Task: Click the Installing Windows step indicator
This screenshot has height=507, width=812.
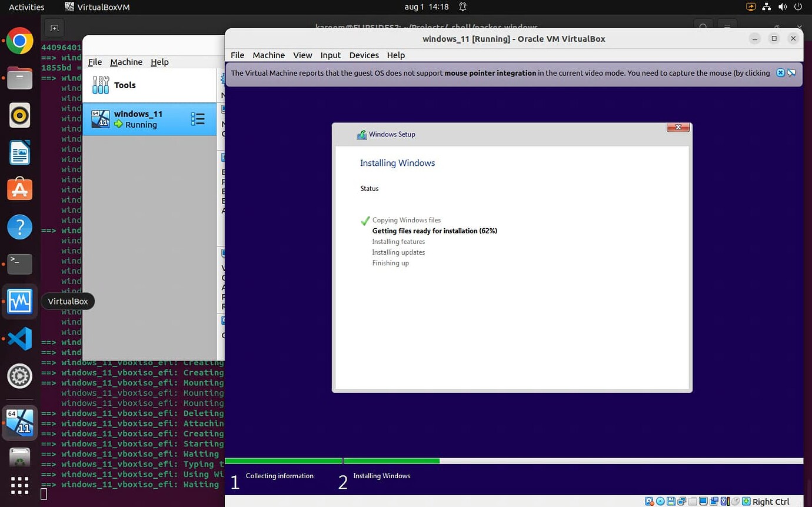Action: [x=381, y=476]
